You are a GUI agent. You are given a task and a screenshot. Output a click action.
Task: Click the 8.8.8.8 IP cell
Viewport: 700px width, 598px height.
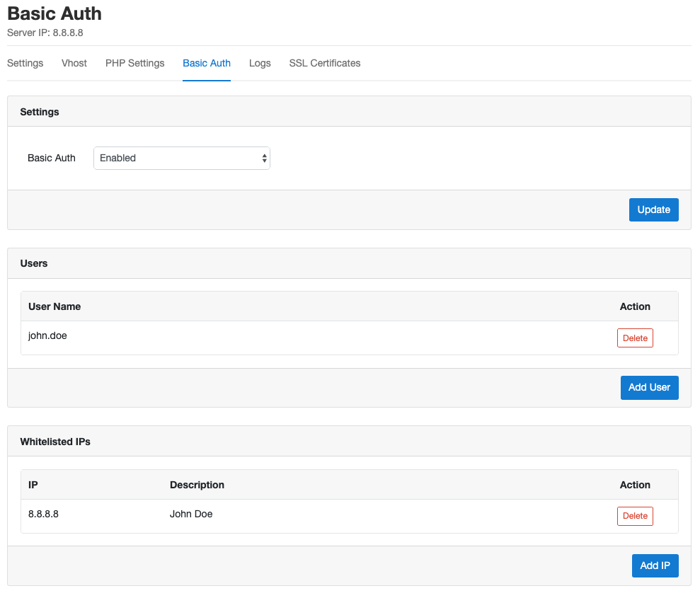click(x=43, y=514)
